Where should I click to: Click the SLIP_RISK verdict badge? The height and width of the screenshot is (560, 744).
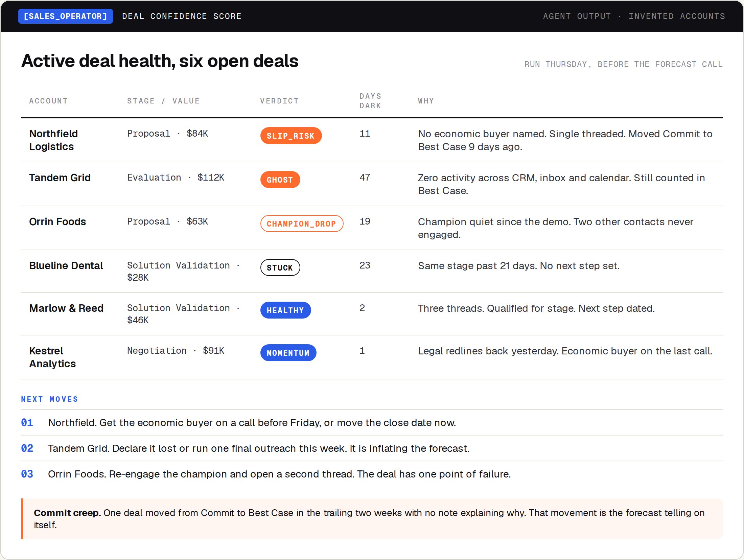pyautogui.click(x=291, y=136)
